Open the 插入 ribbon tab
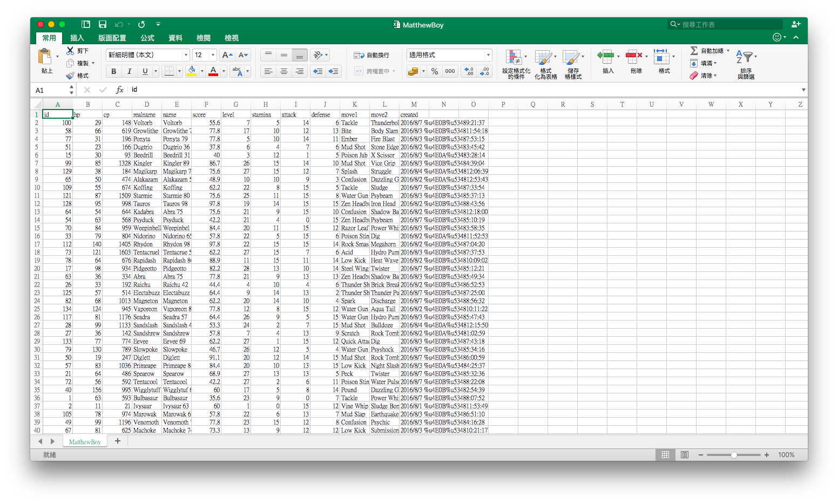The width and height of the screenshot is (838, 504). pyautogui.click(x=77, y=38)
